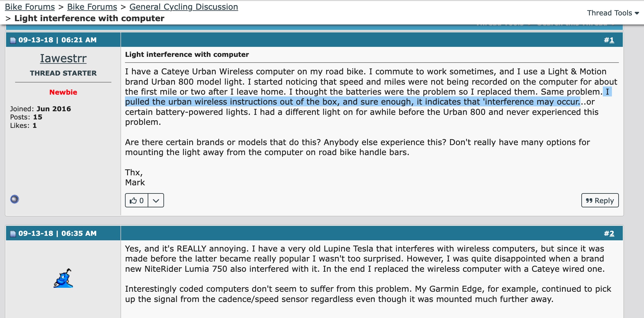Open the first Bike Forums breadcrumb link

30,7
